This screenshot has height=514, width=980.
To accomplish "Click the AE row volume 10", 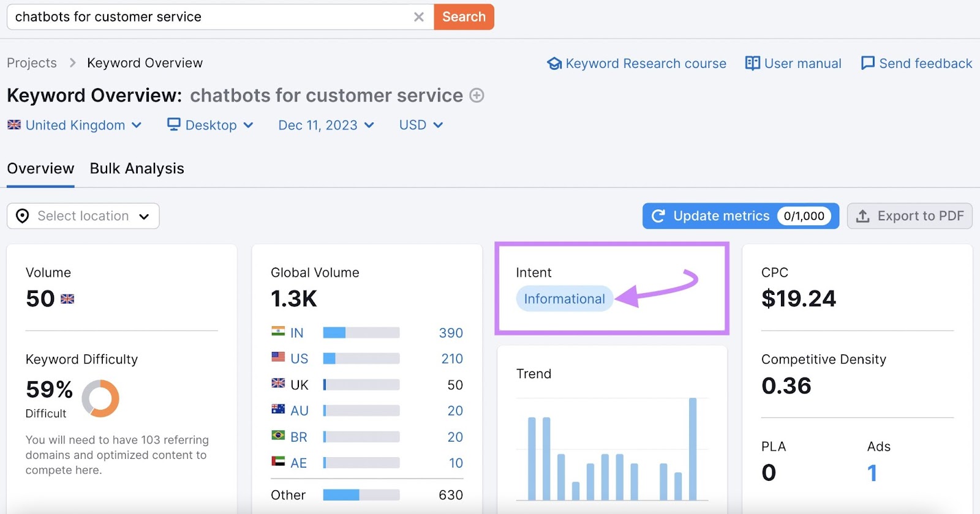I will [456, 463].
